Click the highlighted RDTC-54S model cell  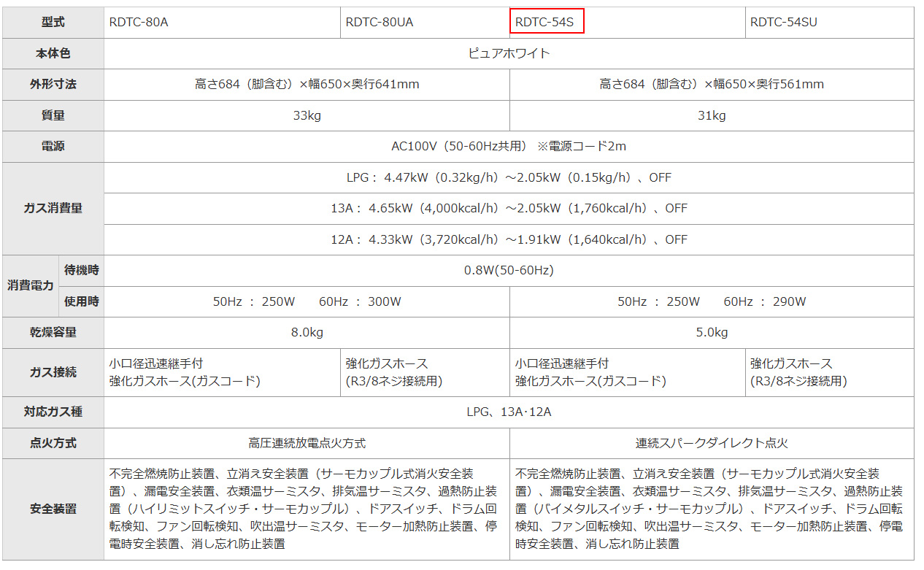(545, 22)
